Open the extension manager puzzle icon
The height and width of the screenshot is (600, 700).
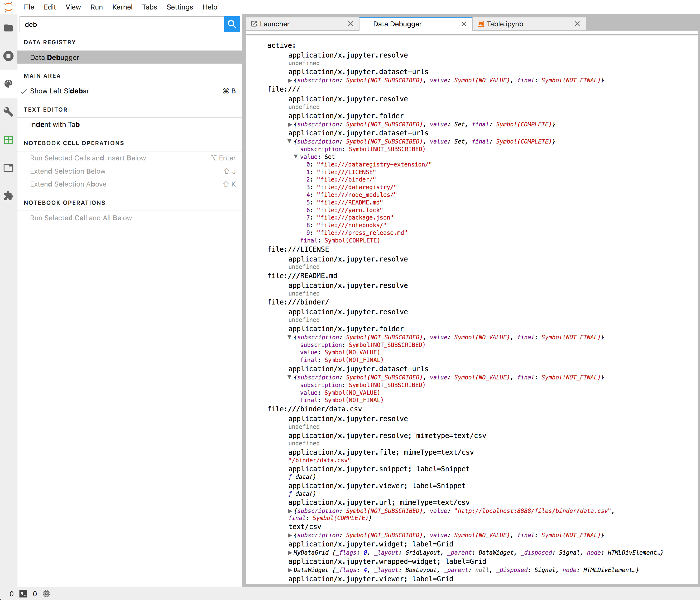tap(8, 196)
